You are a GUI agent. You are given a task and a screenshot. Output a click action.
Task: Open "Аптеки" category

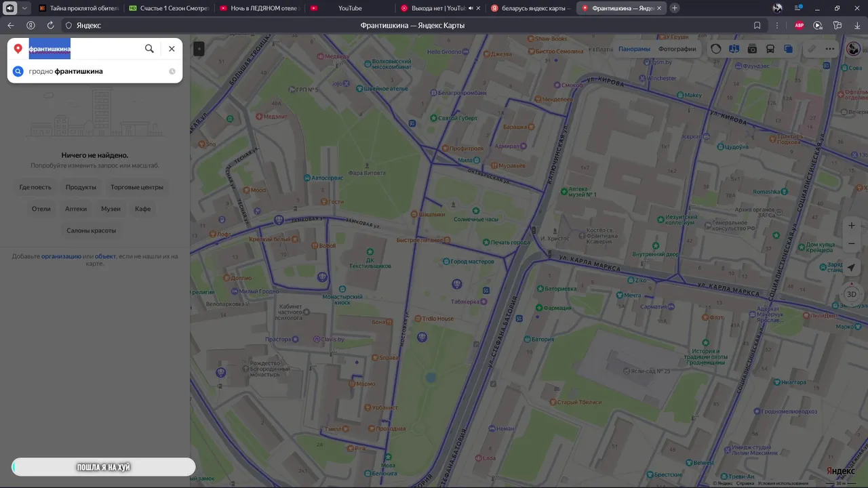click(76, 209)
